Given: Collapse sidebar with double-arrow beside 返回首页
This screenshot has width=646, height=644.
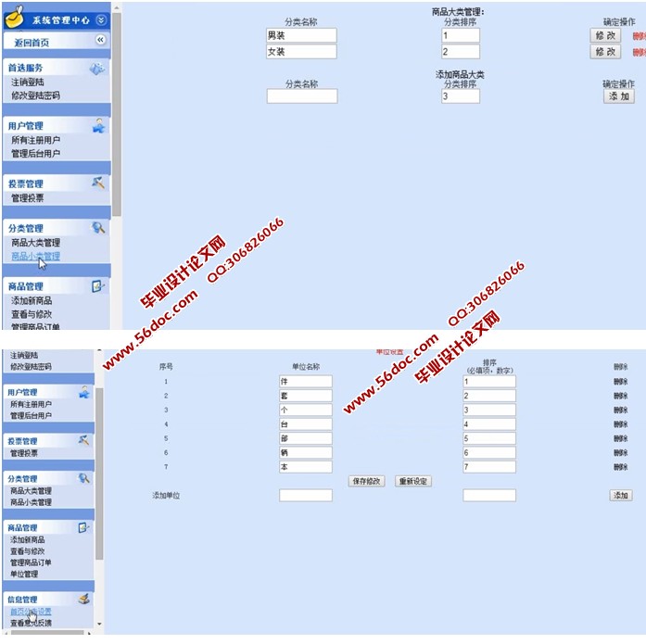Looking at the screenshot, I should 100,41.
